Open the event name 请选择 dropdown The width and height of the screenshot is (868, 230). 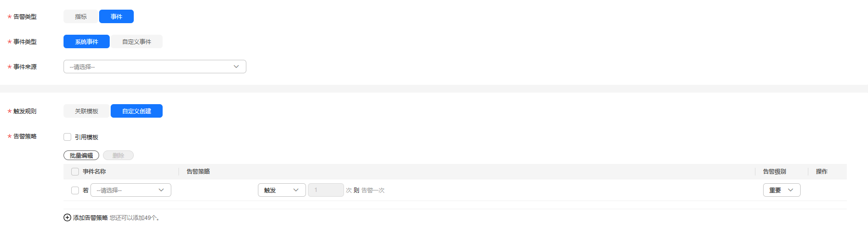pyautogui.click(x=131, y=190)
